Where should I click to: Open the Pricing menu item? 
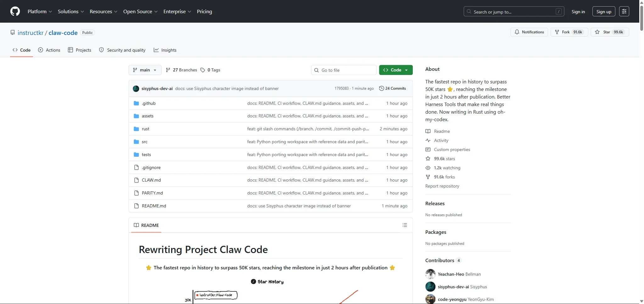pyautogui.click(x=204, y=11)
